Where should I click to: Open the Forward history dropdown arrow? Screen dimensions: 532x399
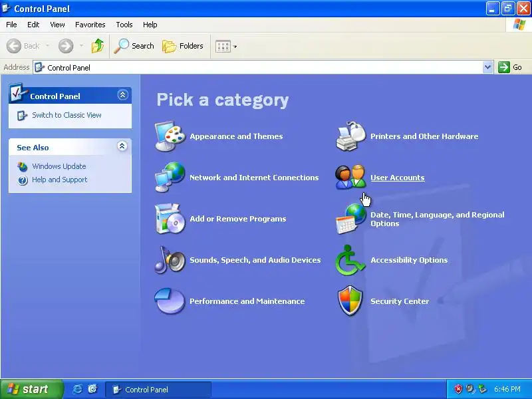click(x=81, y=45)
